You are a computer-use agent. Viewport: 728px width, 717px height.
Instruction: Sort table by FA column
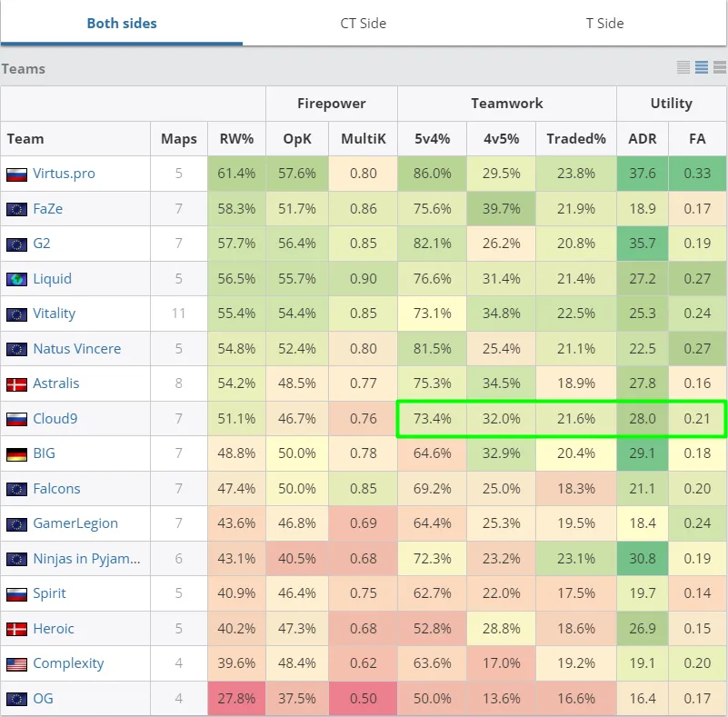pyautogui.click(x=697, y=139)
